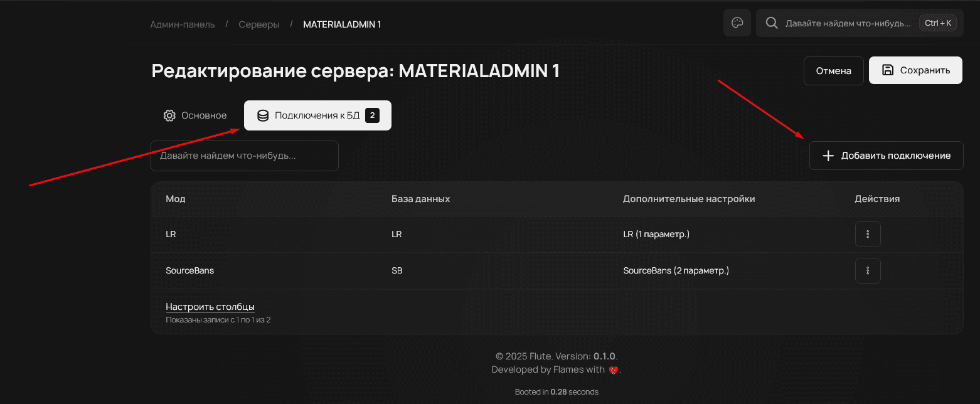This screenshot has height=404, width=980.
Task: Click the Ctrl+K shortcut badge
Action: 938,23
